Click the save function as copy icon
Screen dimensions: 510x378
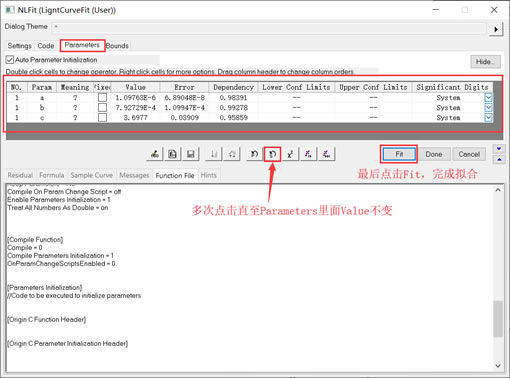173,154
